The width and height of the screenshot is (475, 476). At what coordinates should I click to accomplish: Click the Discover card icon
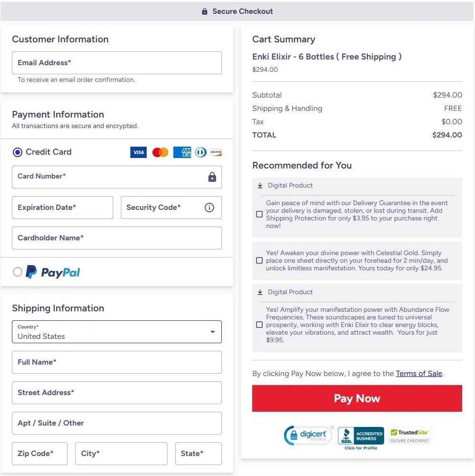coord(215,152)
